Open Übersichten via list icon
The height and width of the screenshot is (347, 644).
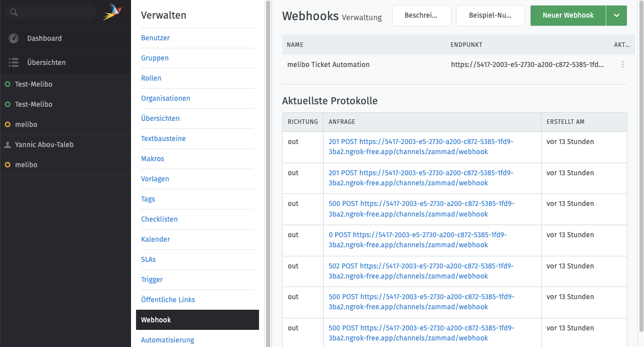coord(14,62)
